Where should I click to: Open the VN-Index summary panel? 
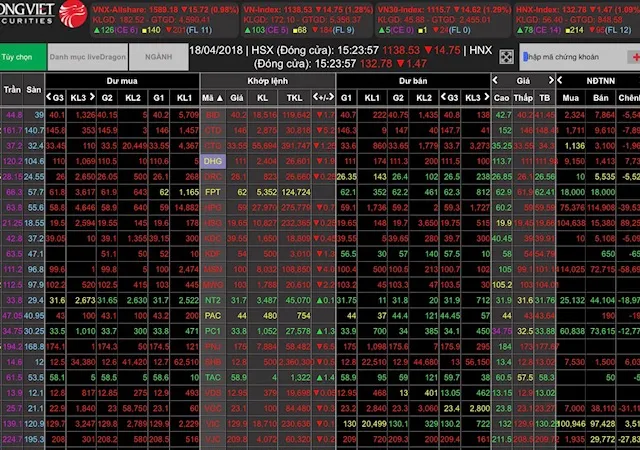coord(307,19)
